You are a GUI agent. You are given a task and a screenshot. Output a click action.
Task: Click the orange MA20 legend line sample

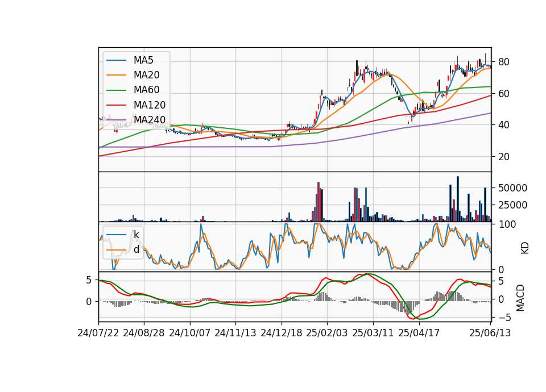pyautogui.click(x=116, y=75)
